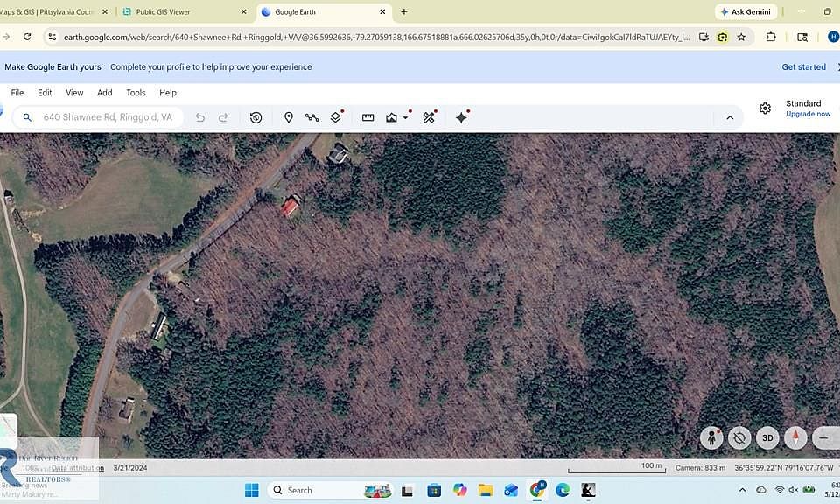Click the latitude longitude coordinates readout
The image size is (840, 504).
784,468
